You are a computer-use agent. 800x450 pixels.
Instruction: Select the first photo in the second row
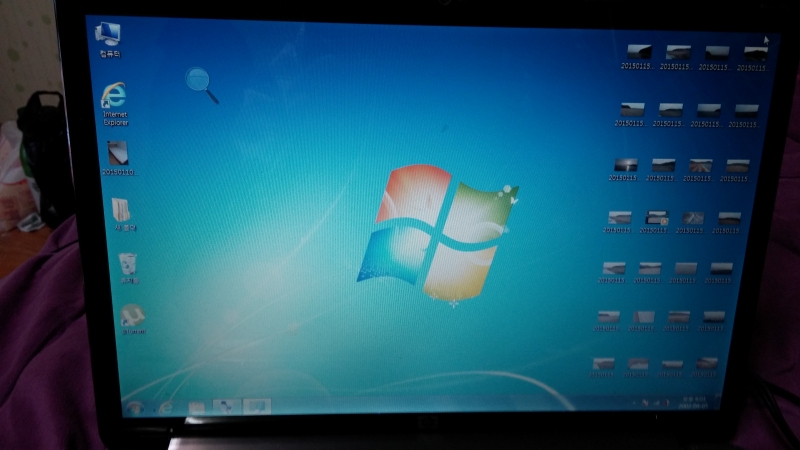(x=632, y=110)
